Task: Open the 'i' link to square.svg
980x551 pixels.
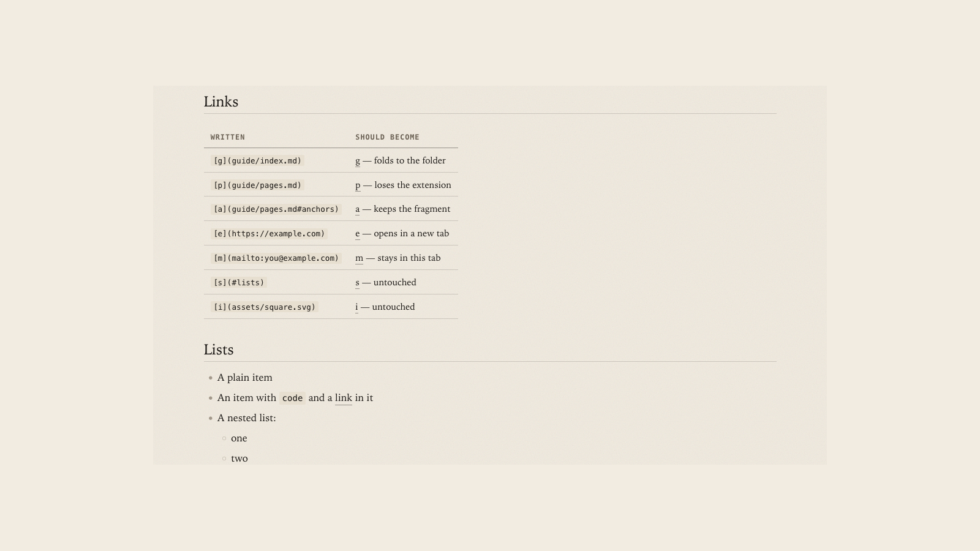Action: (x=356, y=307)
